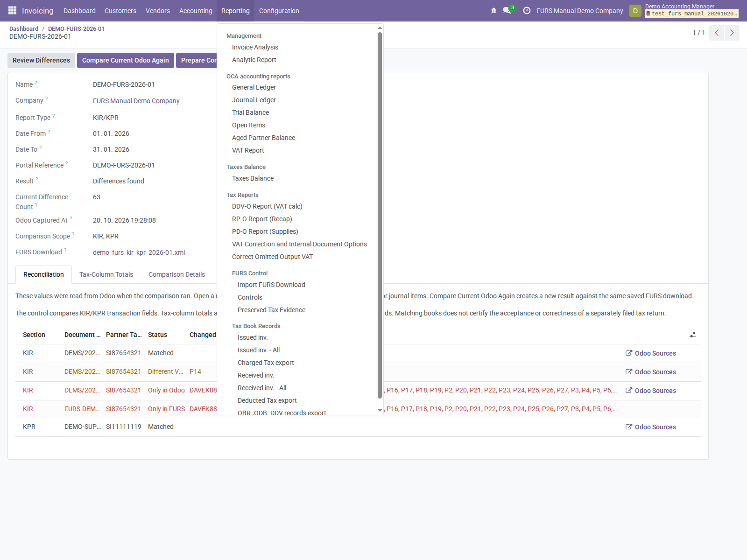The width and height of the screenshot is (747, 560).
Task: Open the company switcher FURS Manual Demo Company
Action: [x=579, y=11]
